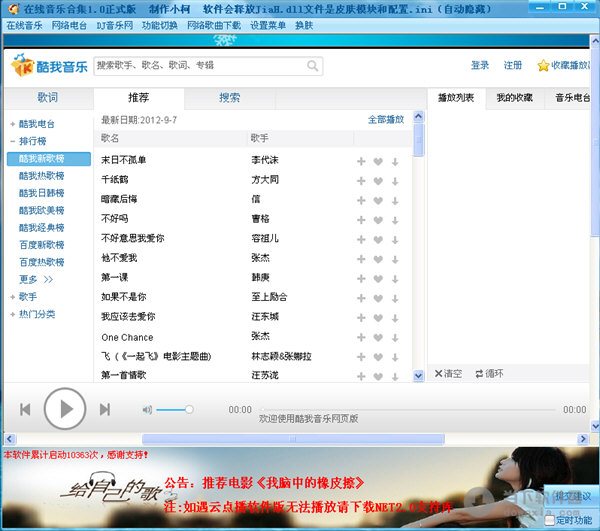The image size is (600, 531).
Task: Start playback with the play button
Action: click(x=65, y=409)
